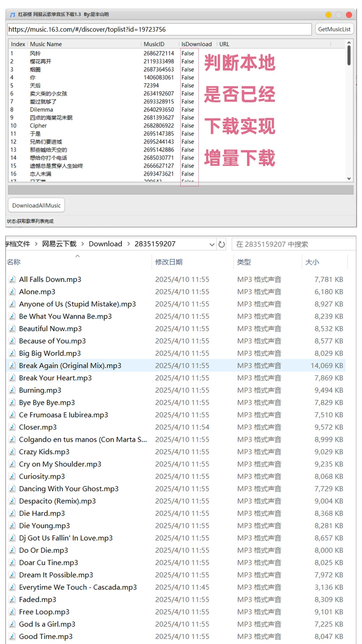Sort by Index column header

coord(18,44)
